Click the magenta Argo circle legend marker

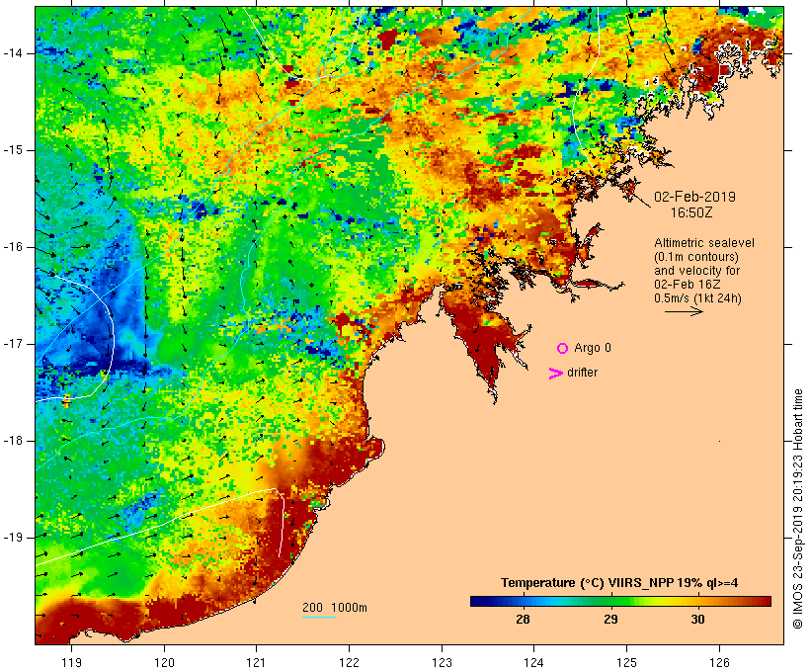pos(563,349)
